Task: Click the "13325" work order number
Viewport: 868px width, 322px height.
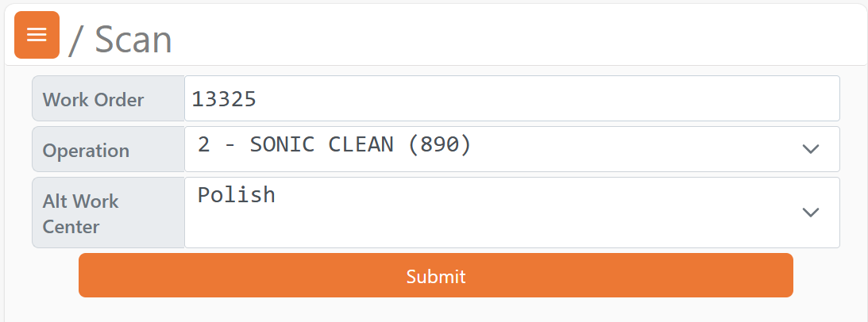Action: coord(224,99)
